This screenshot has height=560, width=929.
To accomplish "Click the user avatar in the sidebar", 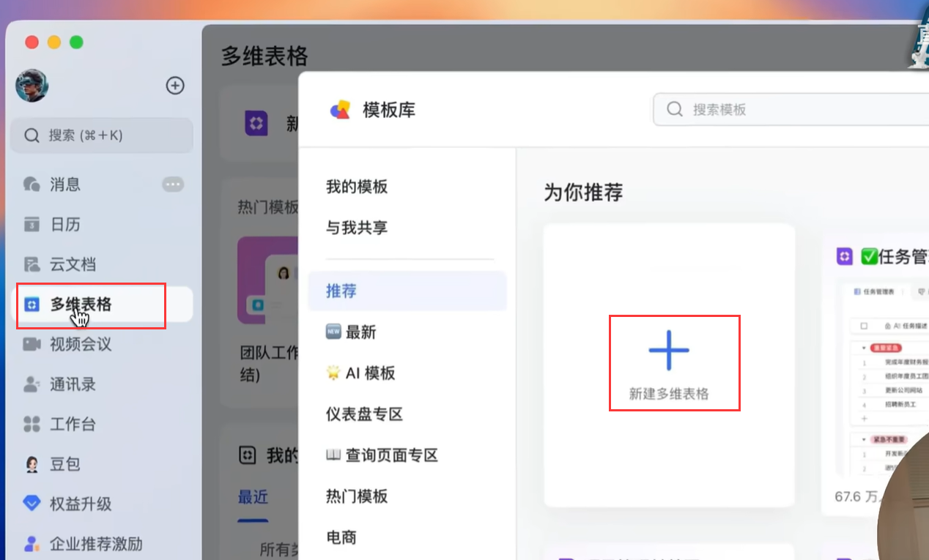I will click(x=32, y=86).
